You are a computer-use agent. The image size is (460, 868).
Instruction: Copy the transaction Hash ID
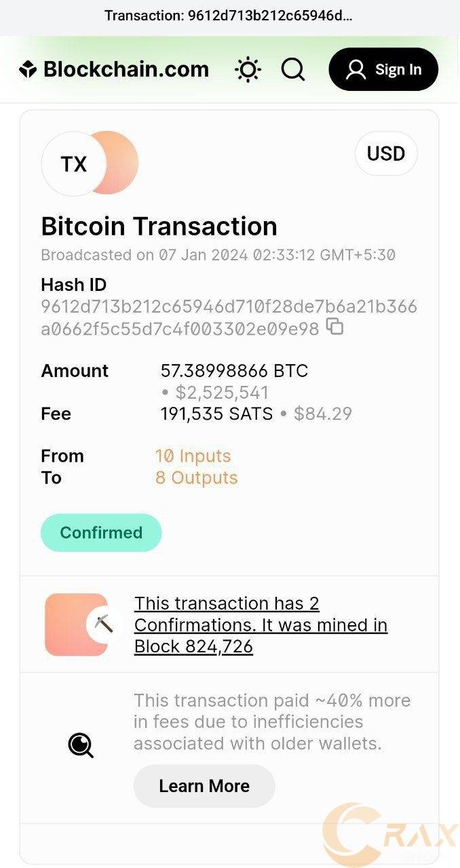(335, 327)
